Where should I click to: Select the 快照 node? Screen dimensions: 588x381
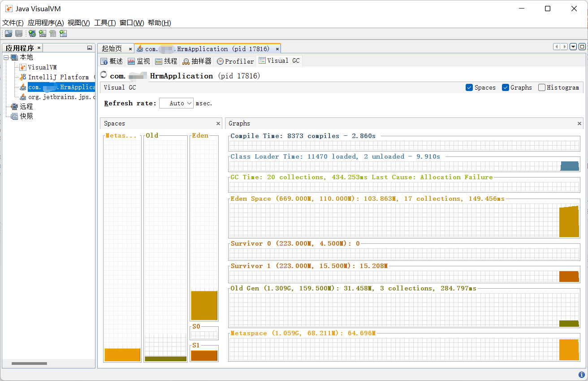click(26, 117)
